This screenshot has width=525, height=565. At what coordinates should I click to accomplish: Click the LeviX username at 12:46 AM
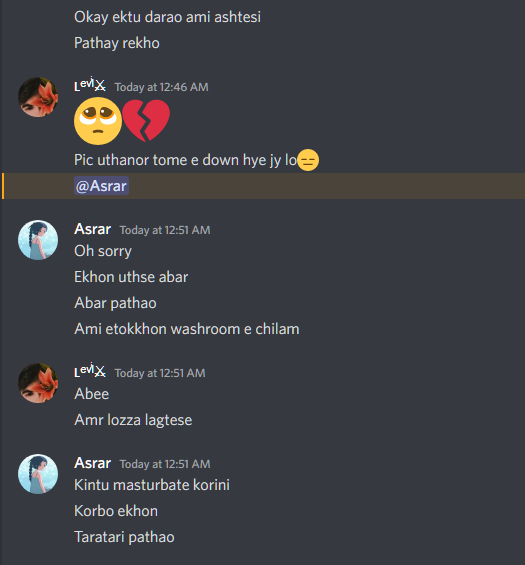pos(90,85)
